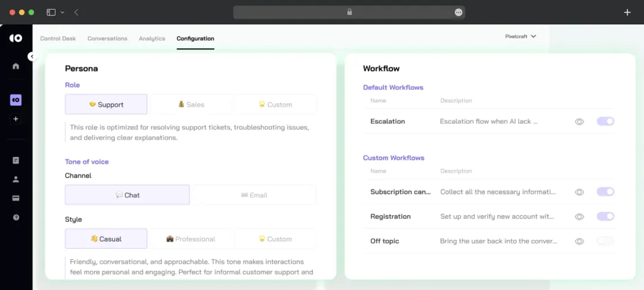View the Escalation workflow eye icon
The image size is (644, 290).
pyautogui.click(x=579, y=122)
